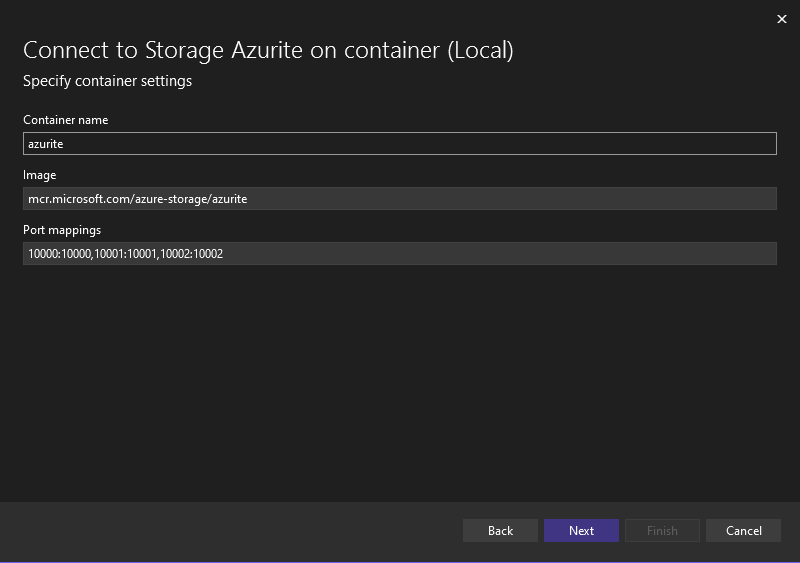
Task: Click the Container name input field
Action: 400,143
